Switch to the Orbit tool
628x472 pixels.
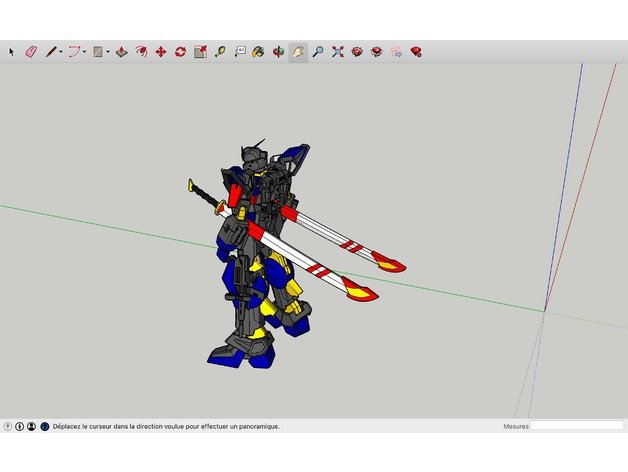278,51
